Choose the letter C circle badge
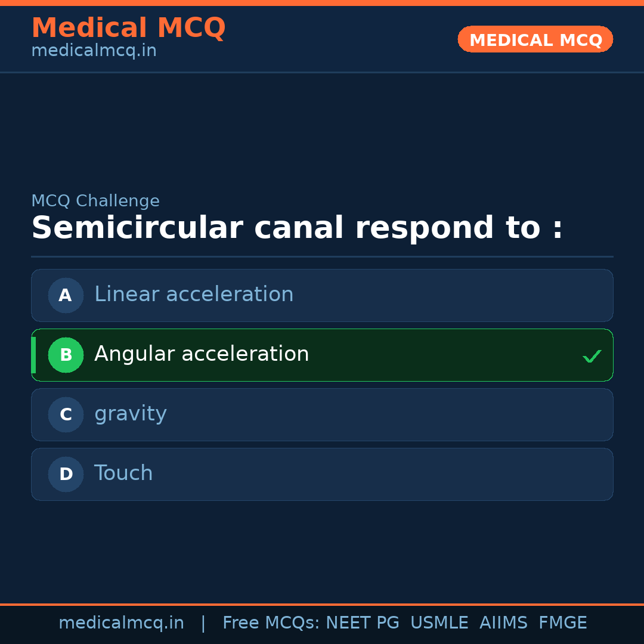Screen dimensions: 644x644 point(66,414)
